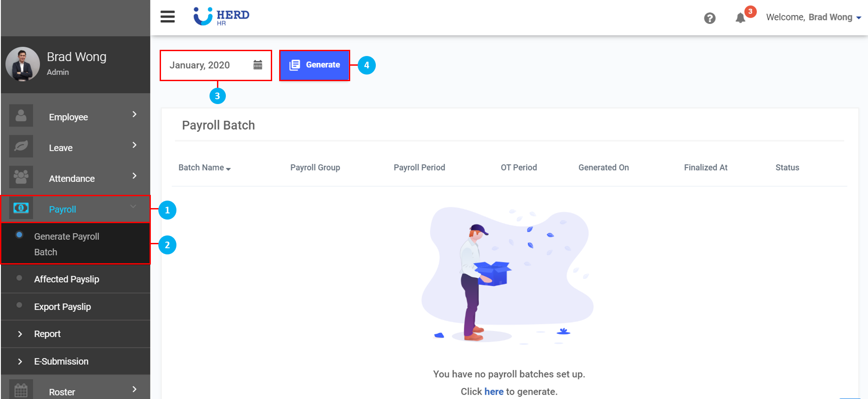Click the 'here' link to generate
Image resolution: width=868 pixels, height=399 pixels.
pyautogui.click(x=494, y=392)
